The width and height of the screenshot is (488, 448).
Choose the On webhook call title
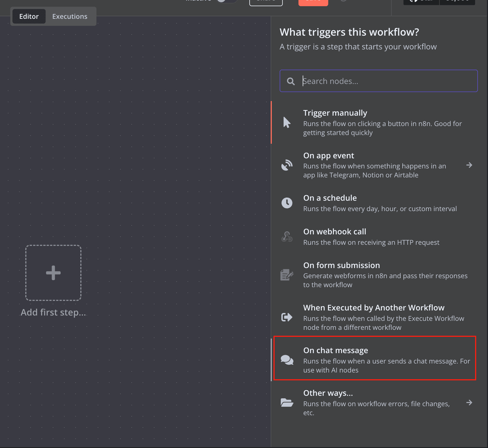334,232
